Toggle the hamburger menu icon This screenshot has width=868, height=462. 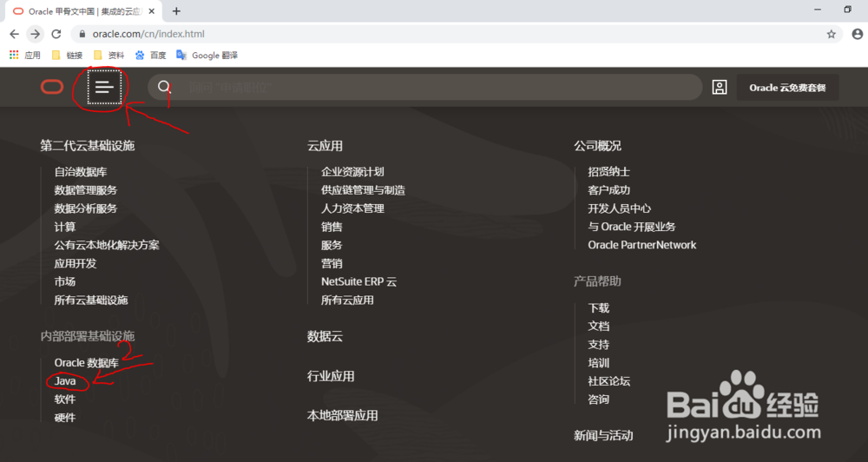pyautogui.click(x=104, y=87)
